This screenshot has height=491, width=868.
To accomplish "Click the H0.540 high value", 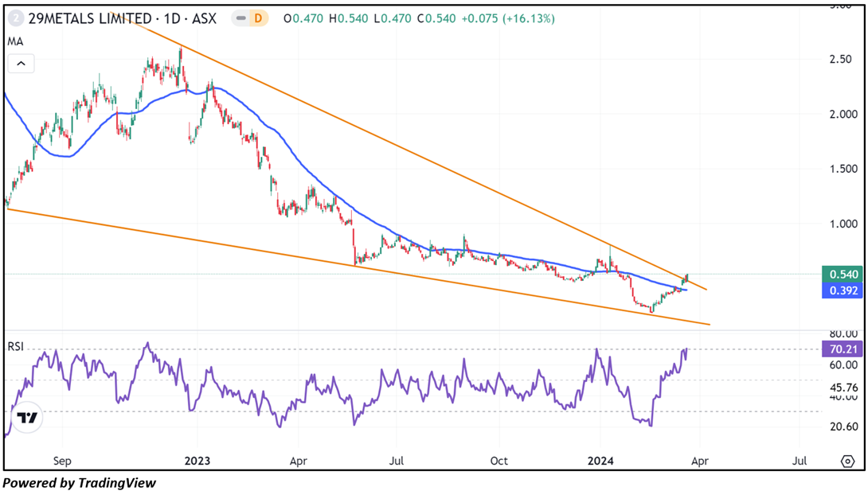I will coord(348,18).
